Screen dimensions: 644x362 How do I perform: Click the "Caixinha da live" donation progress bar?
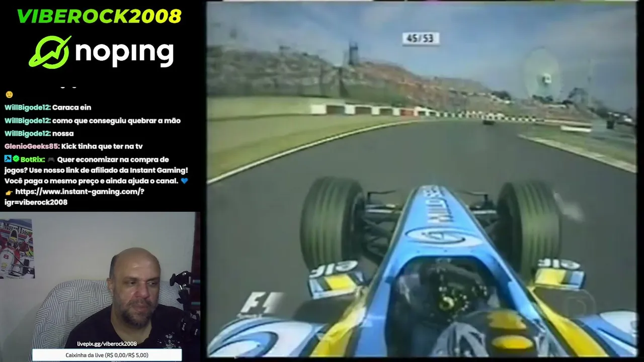click(x=107, y=355)
